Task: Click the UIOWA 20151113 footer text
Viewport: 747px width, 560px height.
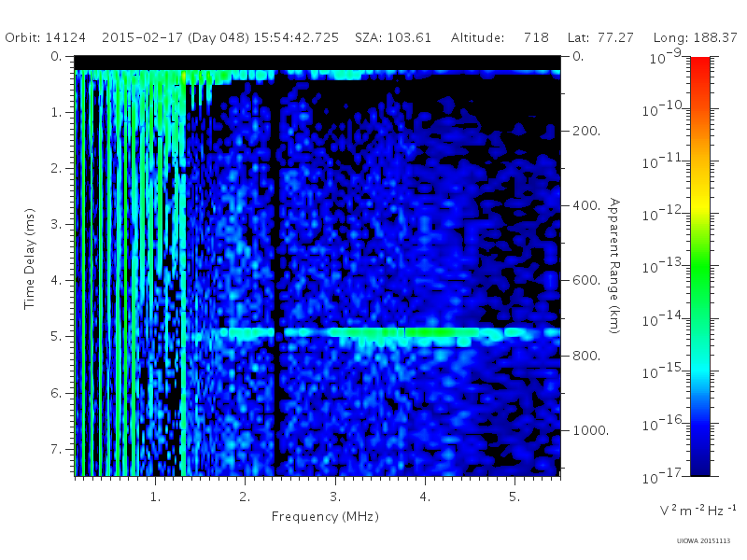Action: pyautogui.click(x=704, y=541)
